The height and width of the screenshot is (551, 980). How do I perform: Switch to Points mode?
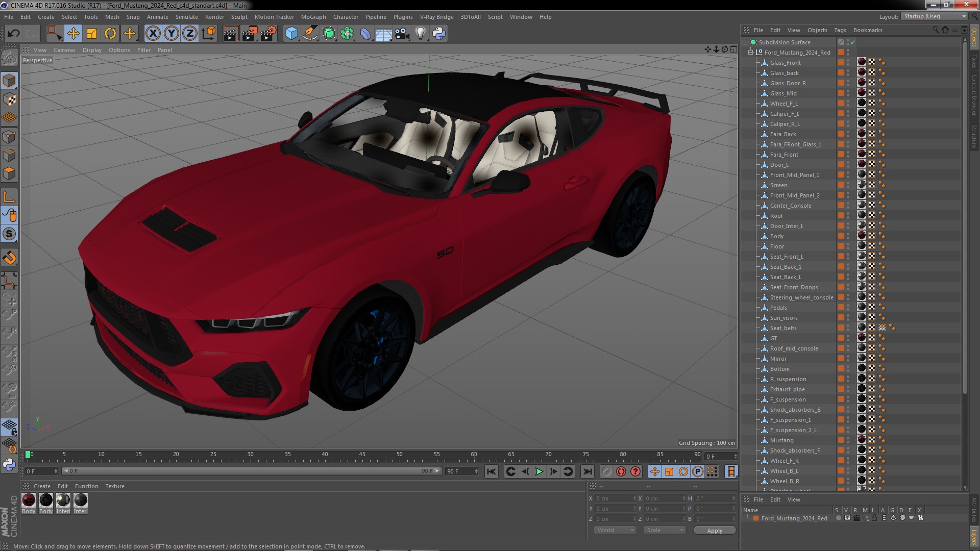pyautogui.click(x=9, y=137)
